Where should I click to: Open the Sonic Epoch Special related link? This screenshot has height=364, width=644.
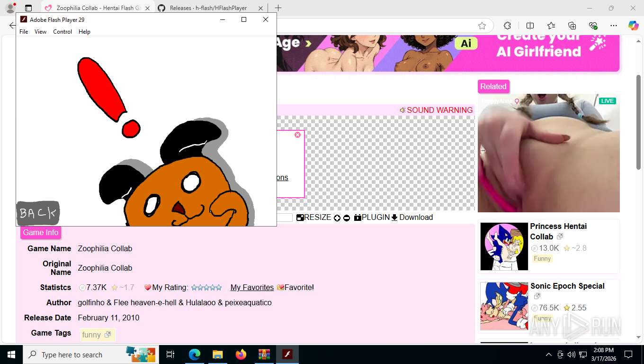click(567, 286)
